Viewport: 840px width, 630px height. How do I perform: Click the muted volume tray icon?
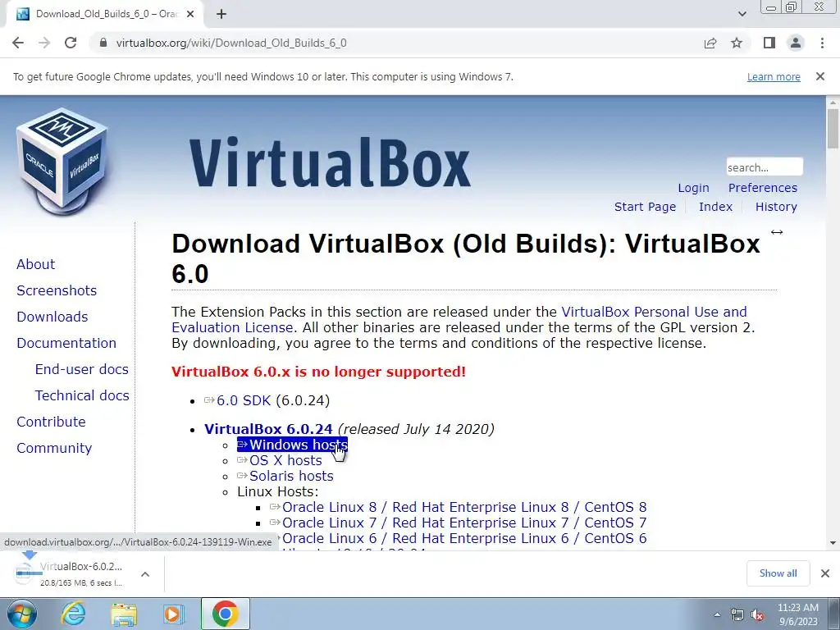click(x=757, y=615)
